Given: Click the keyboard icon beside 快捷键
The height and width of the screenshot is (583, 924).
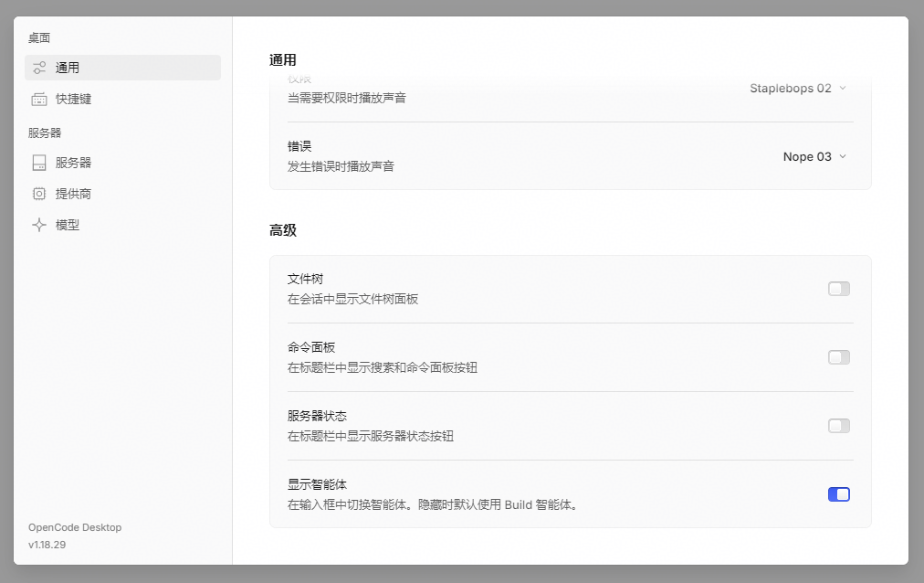Looking at the screenshot, I should (x=39, y=99).
